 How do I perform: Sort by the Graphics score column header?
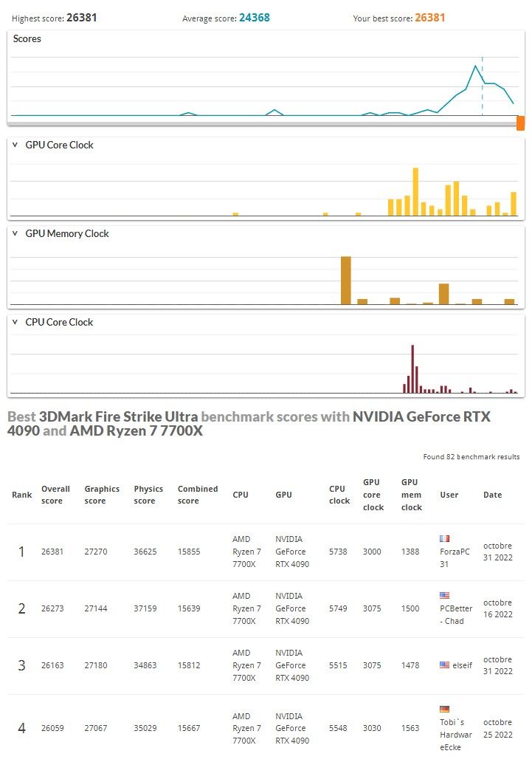[102, 495]
